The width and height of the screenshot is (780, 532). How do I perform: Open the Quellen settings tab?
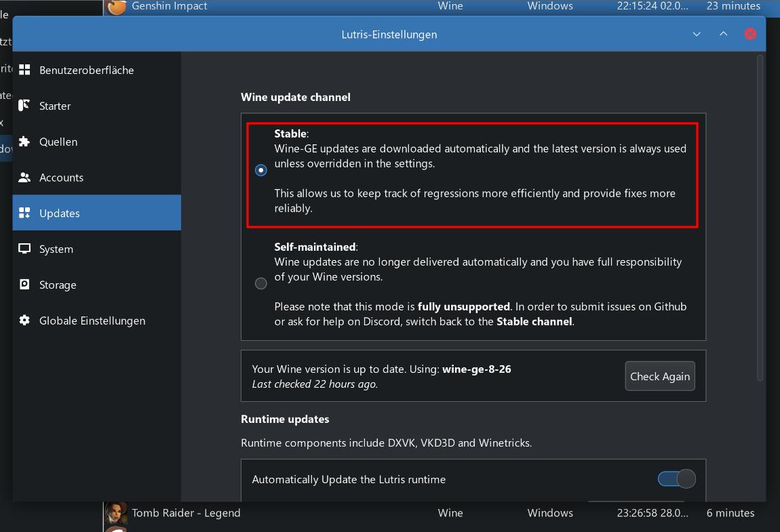(x=96, y=142)
